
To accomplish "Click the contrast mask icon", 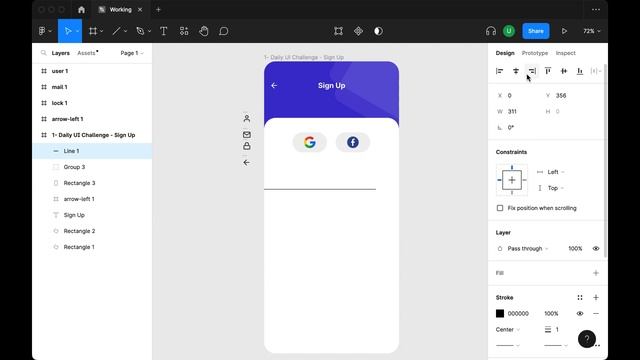I will pyautogui.click(x=378, y=31).
